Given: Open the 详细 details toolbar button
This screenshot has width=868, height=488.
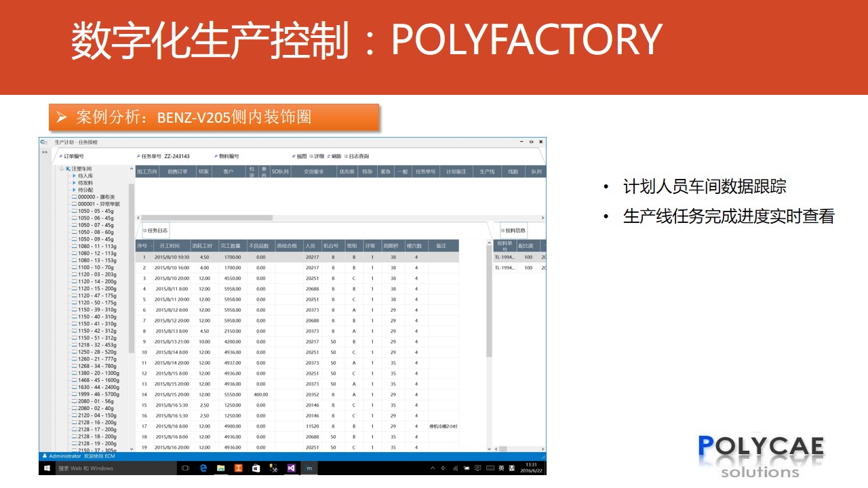Looking at the screenshot, I should 317,156.
